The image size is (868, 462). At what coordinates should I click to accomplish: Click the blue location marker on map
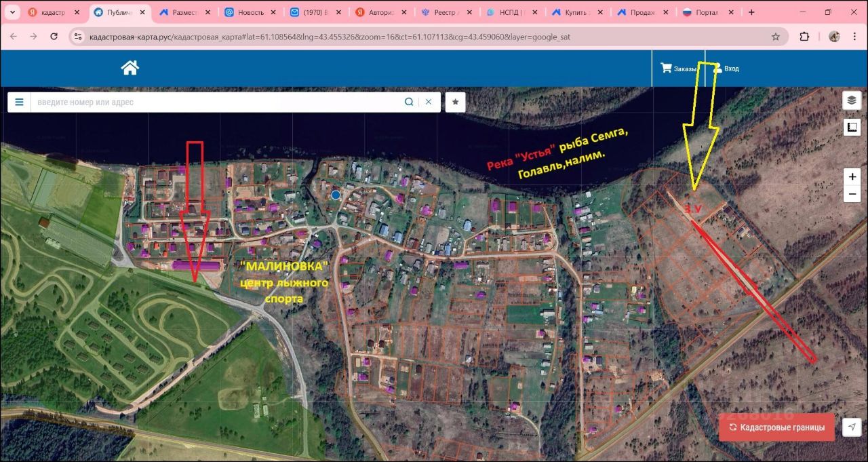tap(336, 195)
